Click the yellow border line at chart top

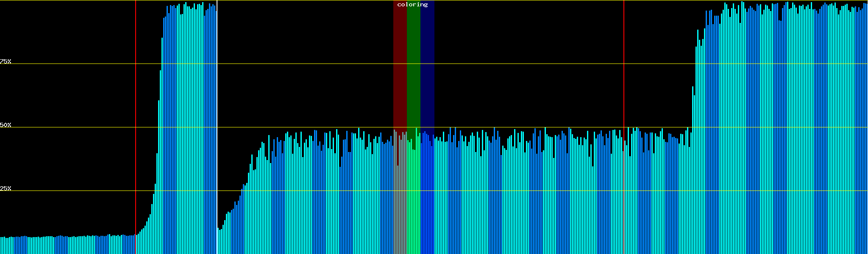[297, 0]
